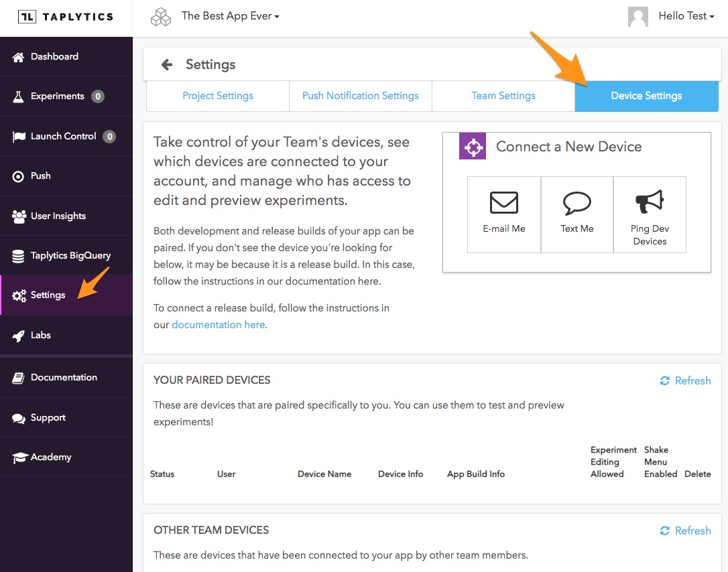Open Documentation from sidebar

[66, 378]
